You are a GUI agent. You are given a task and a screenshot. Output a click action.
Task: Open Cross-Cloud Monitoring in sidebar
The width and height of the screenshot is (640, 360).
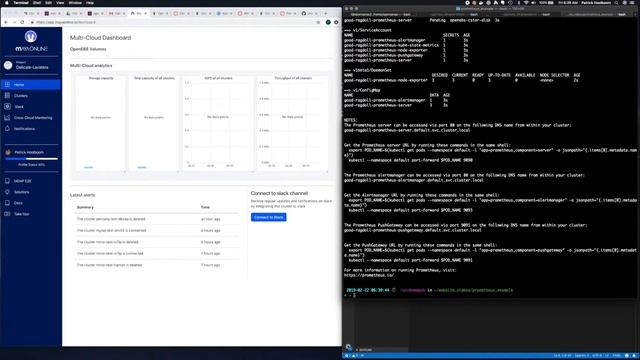click(x=30, y=118)
